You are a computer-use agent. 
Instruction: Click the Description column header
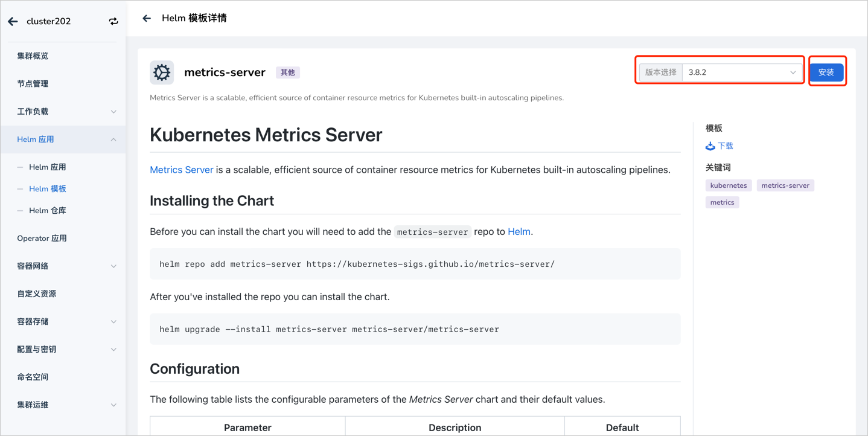tap(455, 428)
